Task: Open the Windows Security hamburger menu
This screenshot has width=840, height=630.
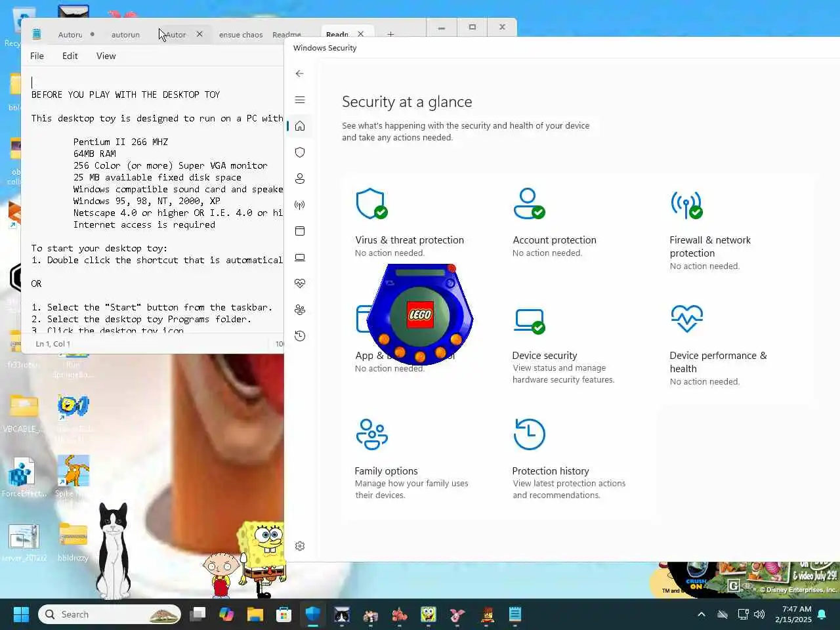Action: click(300, 100)
